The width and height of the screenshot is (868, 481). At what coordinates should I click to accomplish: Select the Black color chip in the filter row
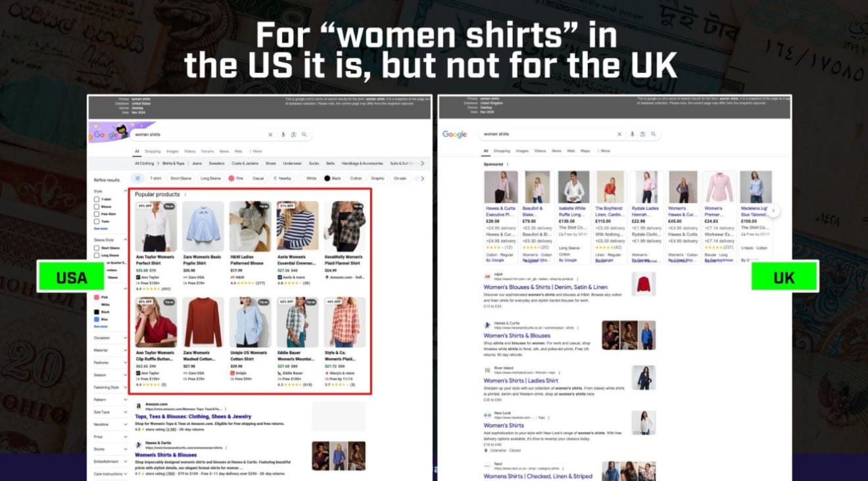click(x=333, y=178)
